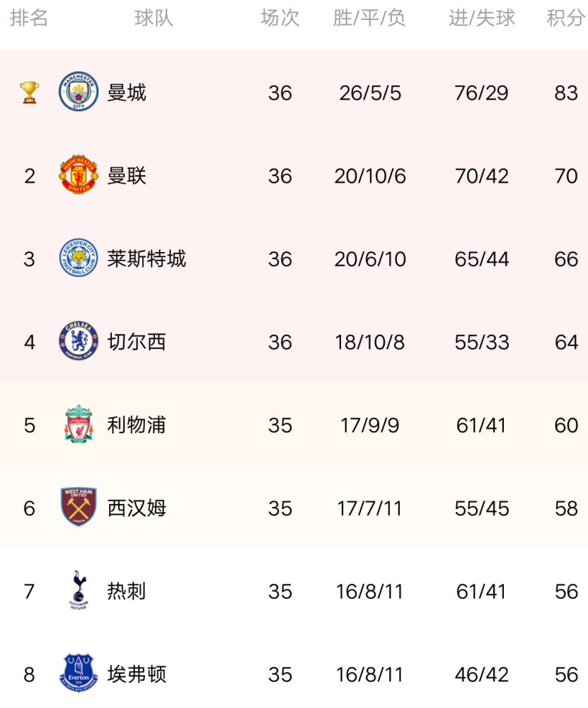Select the 热刺 row's 56 points value
This screenshot has height=708, width=588.
point(566,591)
